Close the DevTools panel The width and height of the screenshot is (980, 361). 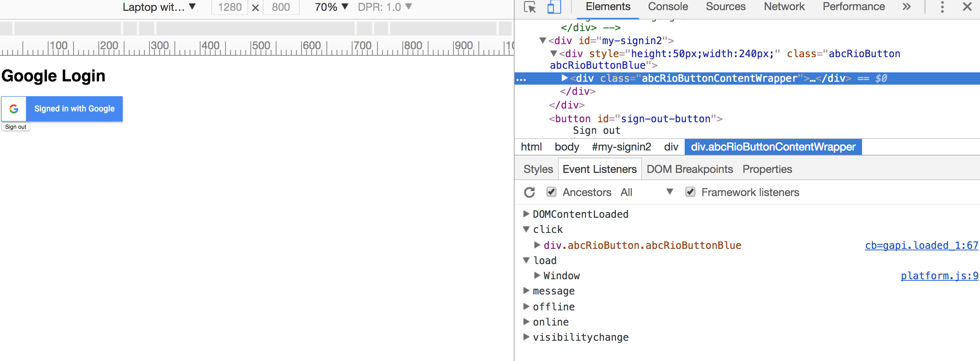(x=967, y=7)
